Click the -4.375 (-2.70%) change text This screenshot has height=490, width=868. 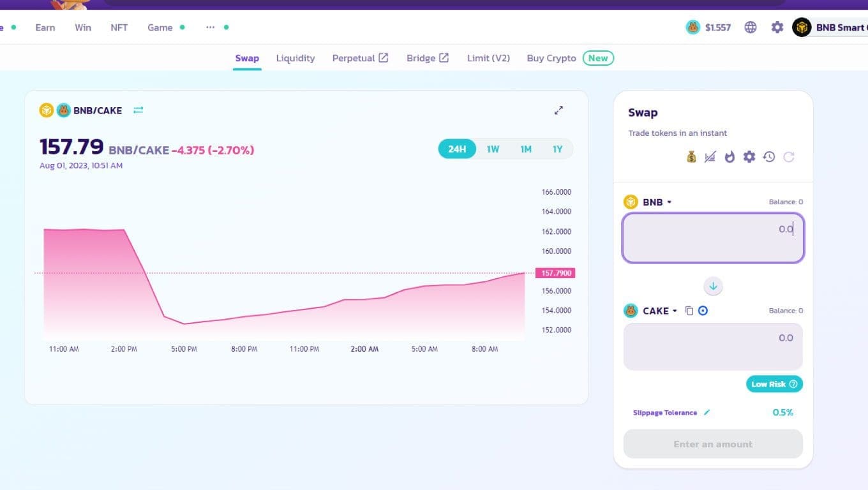click(x=213, y=151)
